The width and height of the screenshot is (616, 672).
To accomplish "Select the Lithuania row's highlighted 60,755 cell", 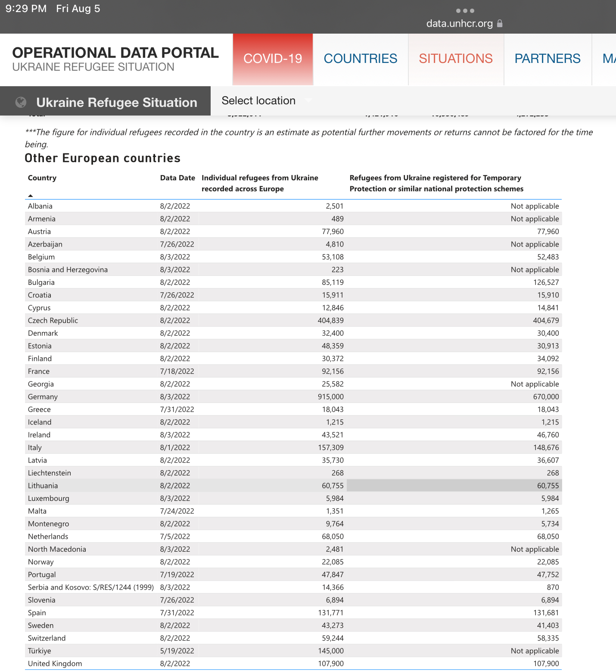I will [454, 486].
